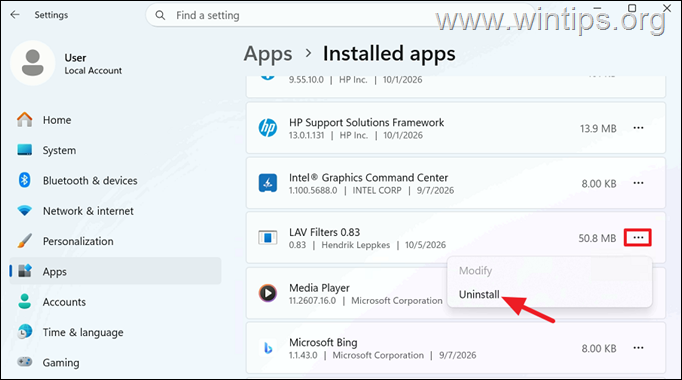Screen dimensions: 682x380
Task: Click the Local Account label
Action: point(93,70)
